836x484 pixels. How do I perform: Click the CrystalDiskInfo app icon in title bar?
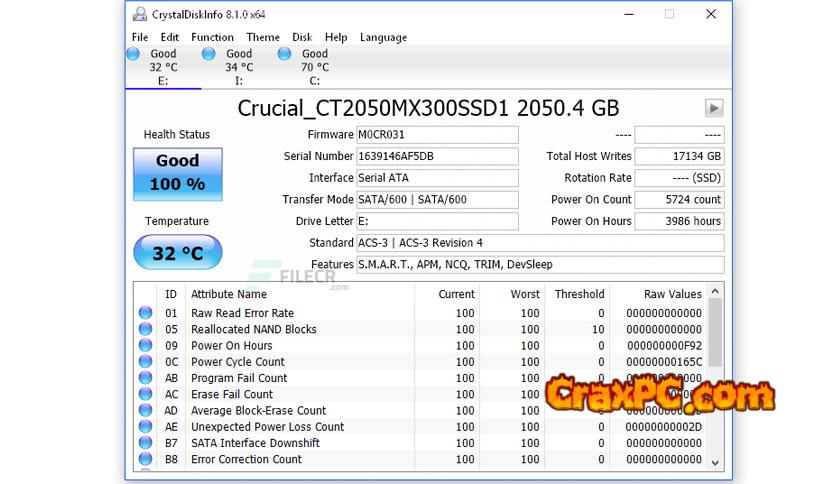[x=139, y=14]
